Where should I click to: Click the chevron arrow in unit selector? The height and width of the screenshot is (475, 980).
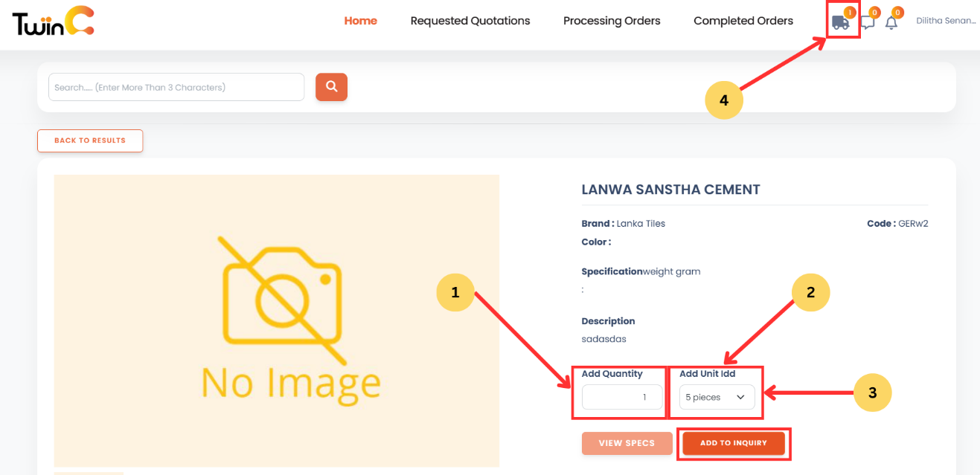point(740,398)
